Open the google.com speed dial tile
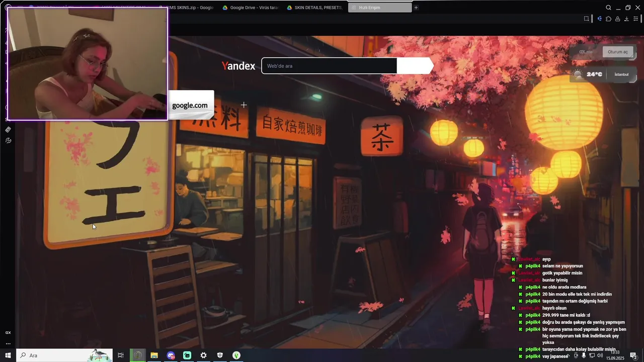644x362 pixels. tap(191, 105)
